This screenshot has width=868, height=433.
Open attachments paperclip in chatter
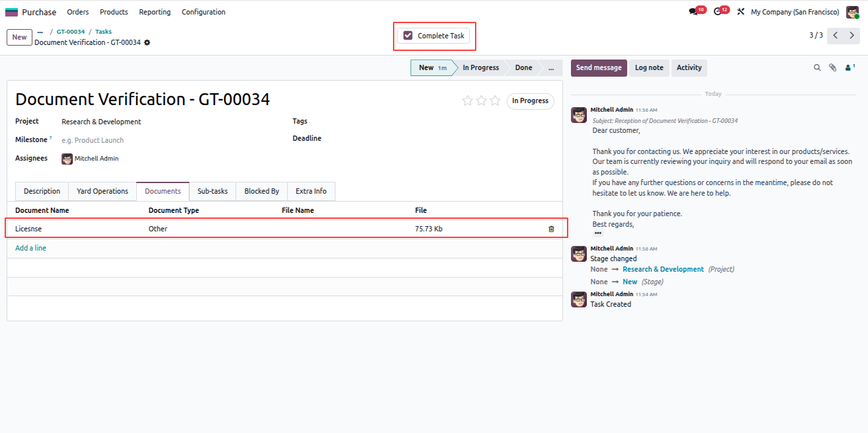pos(833,67)
